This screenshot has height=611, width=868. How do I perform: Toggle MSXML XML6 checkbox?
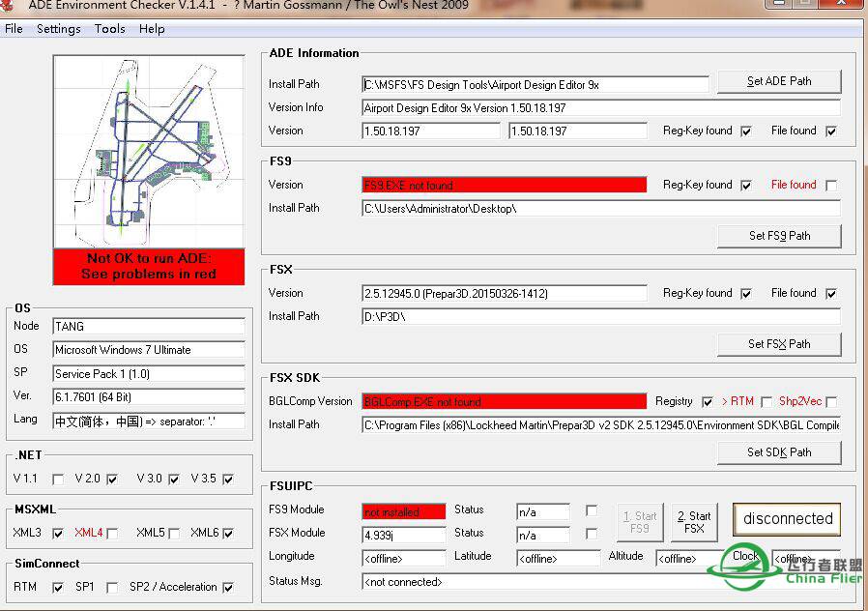(x=228, y=534)
